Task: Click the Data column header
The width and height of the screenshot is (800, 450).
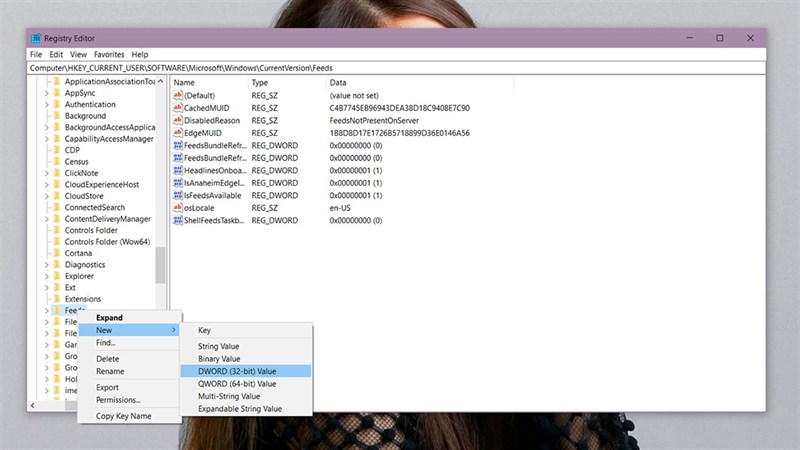Action: (x=420, y=83)
